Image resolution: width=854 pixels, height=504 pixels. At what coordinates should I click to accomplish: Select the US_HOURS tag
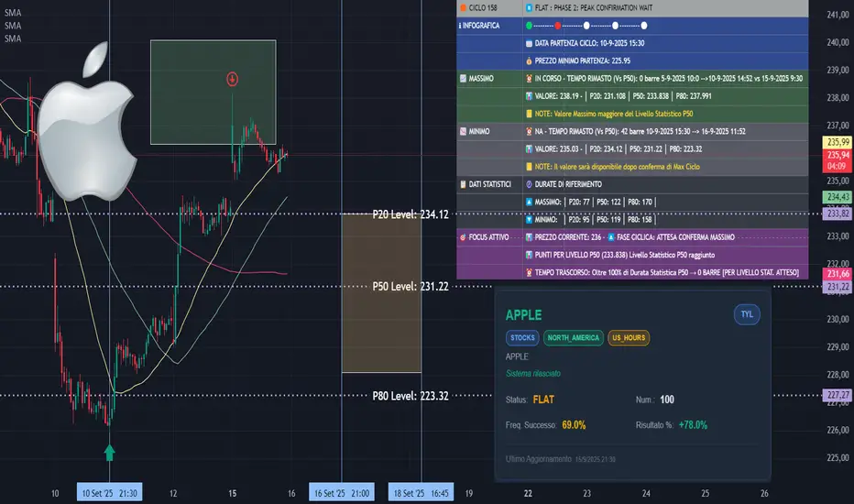tap(629, 338)
